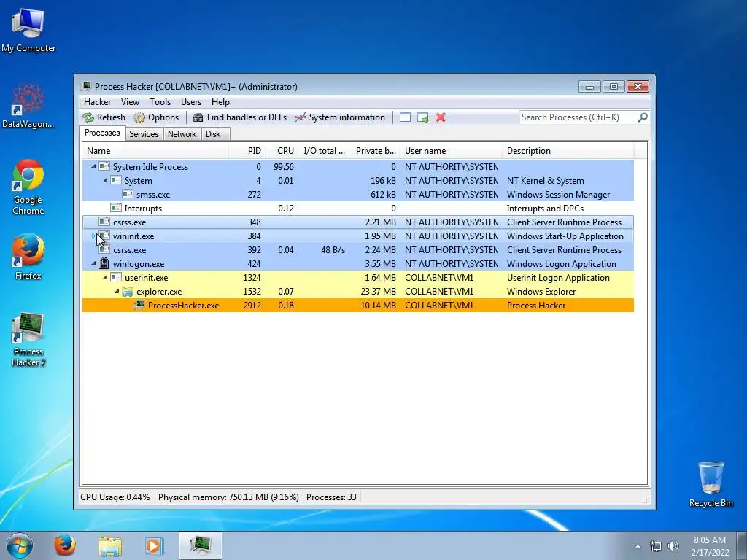747x560 pixels.
Task: Click the explorer.exe folder icon in the list
Action: coord(127,292)
